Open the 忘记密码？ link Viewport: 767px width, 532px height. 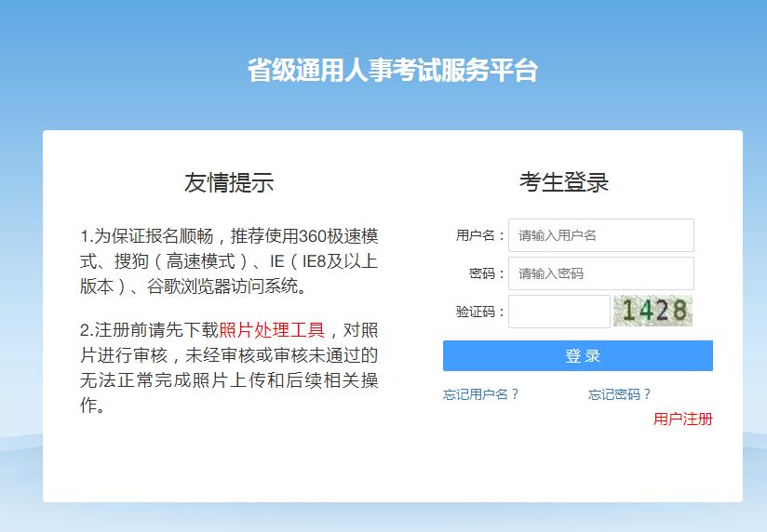coord(620,394)
